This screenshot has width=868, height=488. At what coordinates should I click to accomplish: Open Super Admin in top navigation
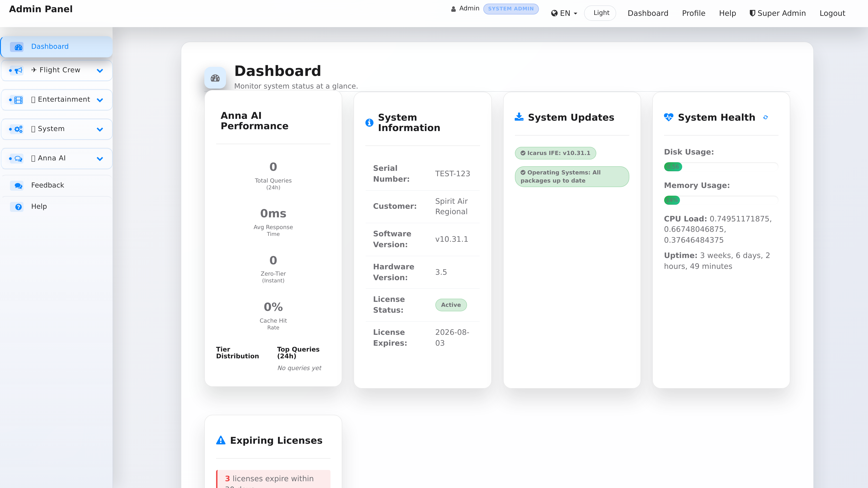point(778,14)
